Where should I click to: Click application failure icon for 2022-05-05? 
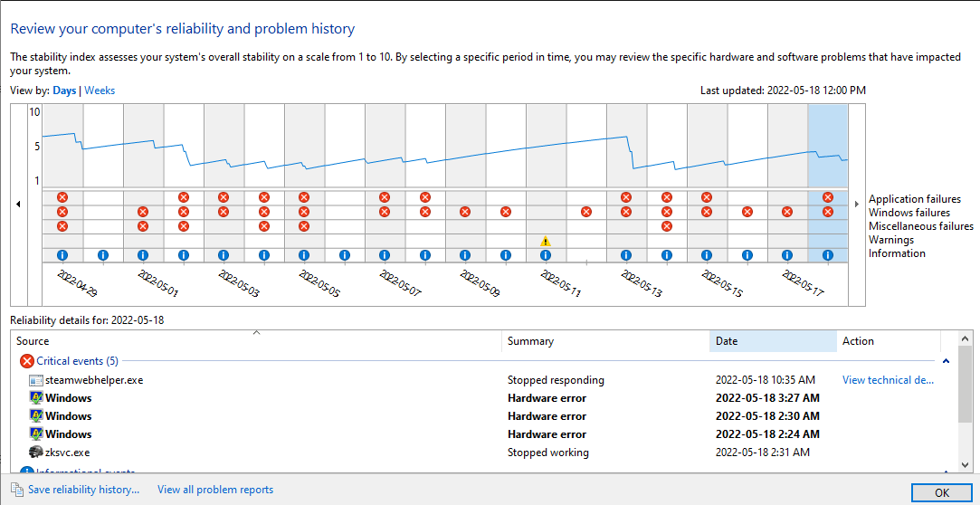304,197
